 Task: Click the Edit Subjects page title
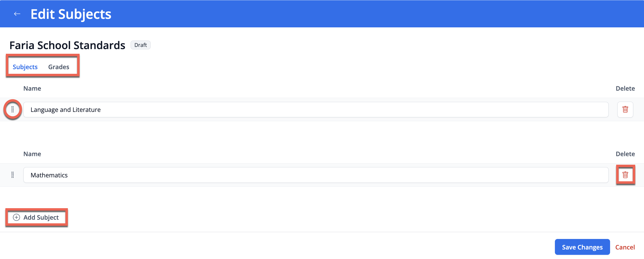point(71,14)
